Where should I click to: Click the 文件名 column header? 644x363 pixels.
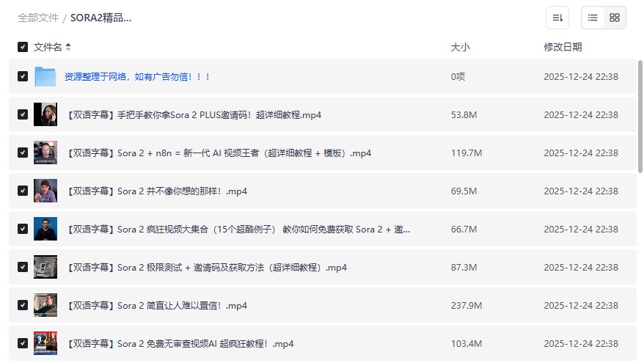point(48,47)
